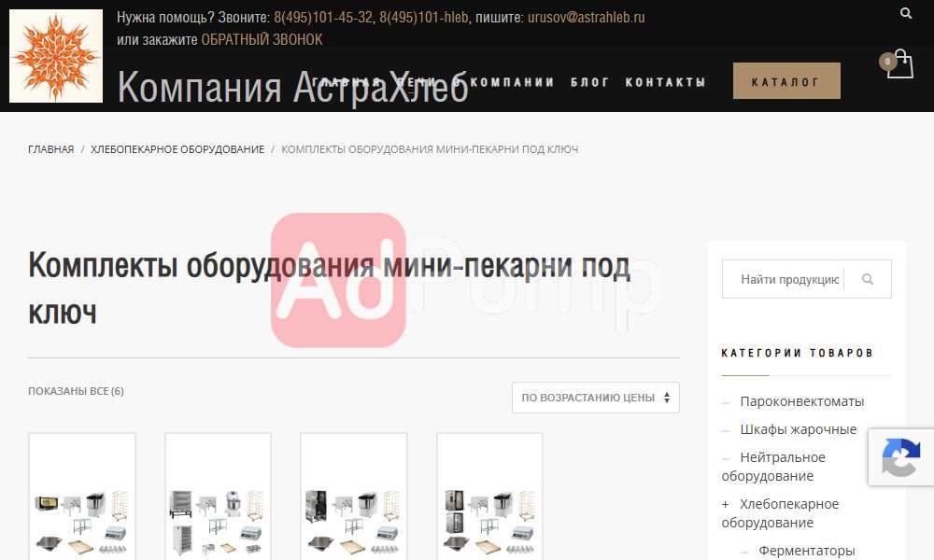
Task: Go to ГЛАВНАЯ breadcrumb link
Action: pyautogui.click(x=51, y=149)
